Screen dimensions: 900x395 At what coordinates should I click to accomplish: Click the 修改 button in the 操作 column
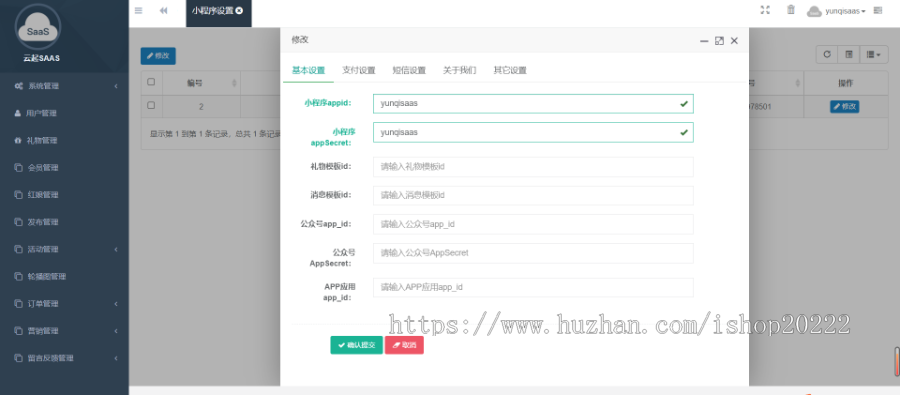point(844,106)
